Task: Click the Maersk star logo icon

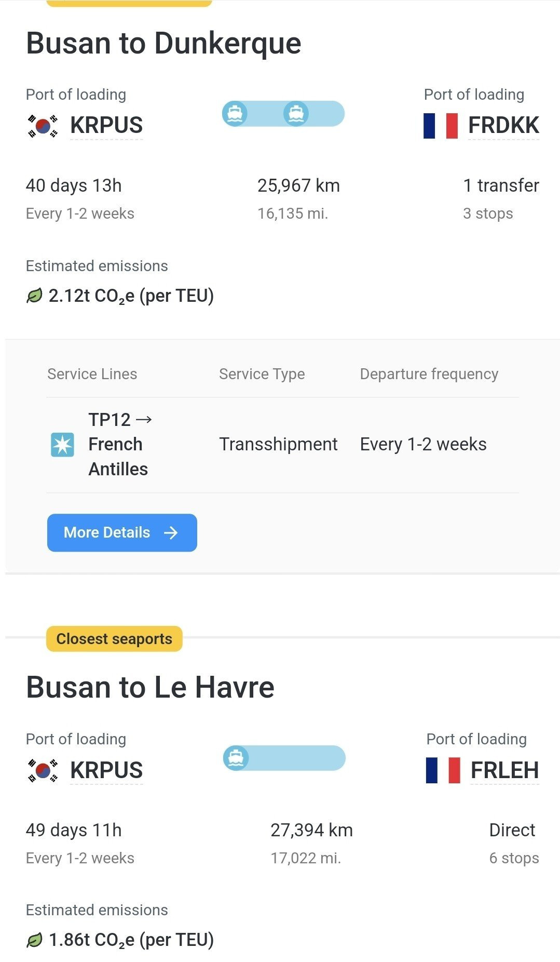Action: click(x=62, y=445)
